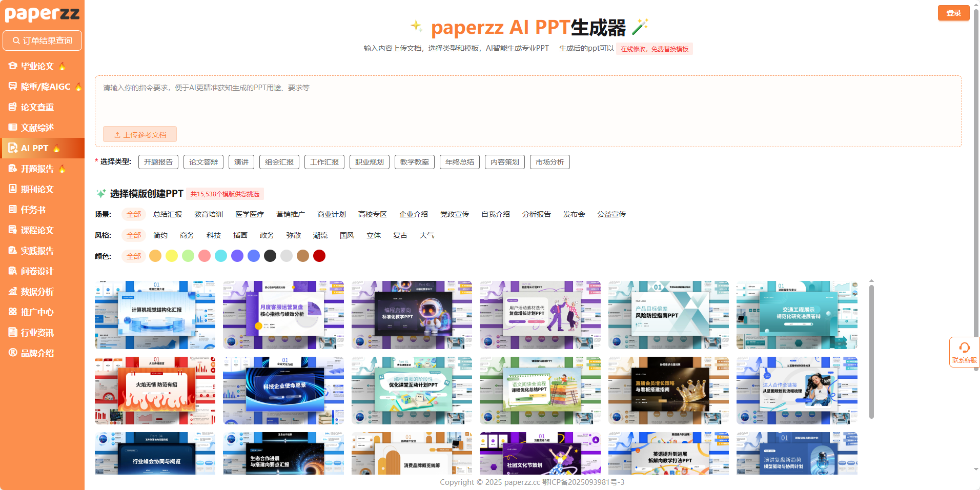Click the 登录 login button
This screenshot has width=980, height=490.
pos(953,13)
